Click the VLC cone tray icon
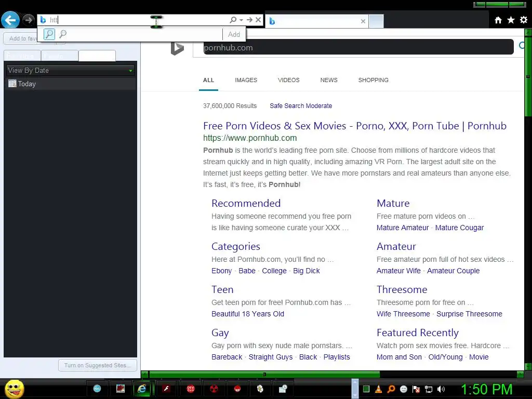This screenshot has height=399, width=532. point(379,389)
